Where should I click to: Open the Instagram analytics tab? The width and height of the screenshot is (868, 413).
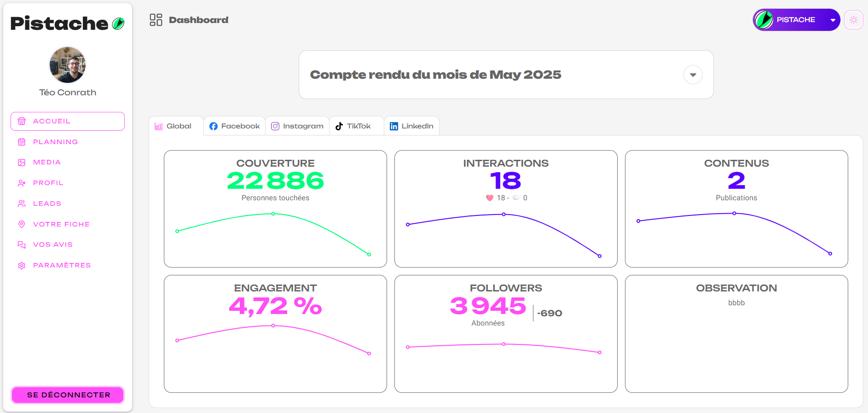[x=297, y=126]
